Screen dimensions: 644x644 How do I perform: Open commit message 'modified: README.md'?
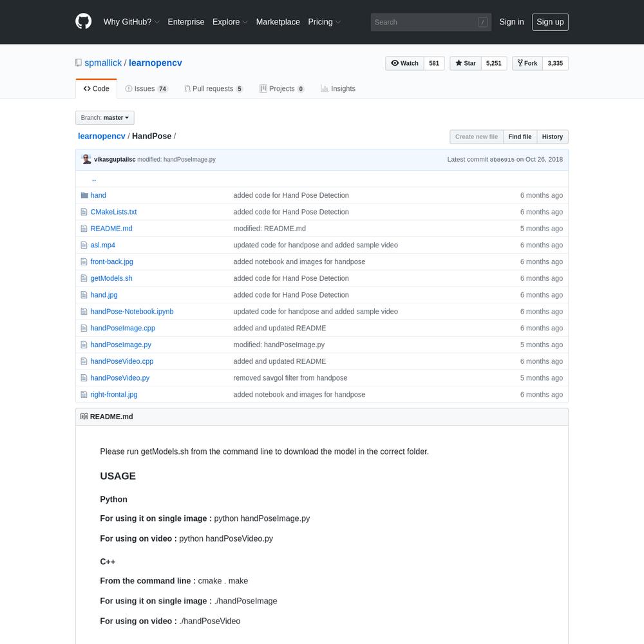pyautogui.click(x=269, y=229)
